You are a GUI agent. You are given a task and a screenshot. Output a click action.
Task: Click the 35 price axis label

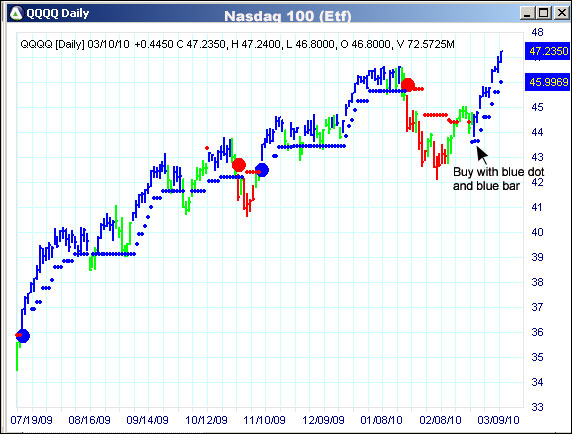[x=537, y=357]
